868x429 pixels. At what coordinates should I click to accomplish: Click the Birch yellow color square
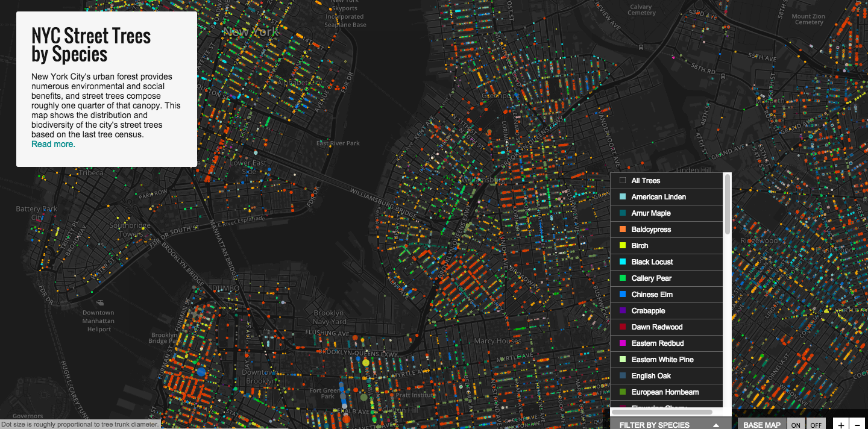coord(623,246)
